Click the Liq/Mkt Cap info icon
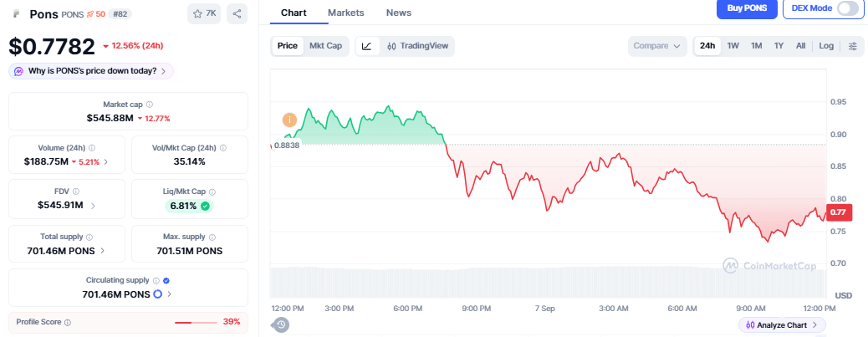 coord(212,191)
